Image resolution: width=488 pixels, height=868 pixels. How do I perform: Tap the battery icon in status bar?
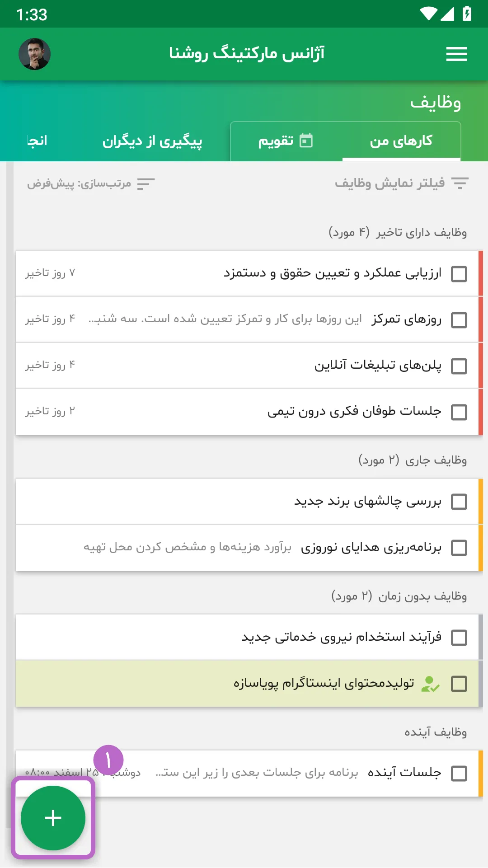467,14
